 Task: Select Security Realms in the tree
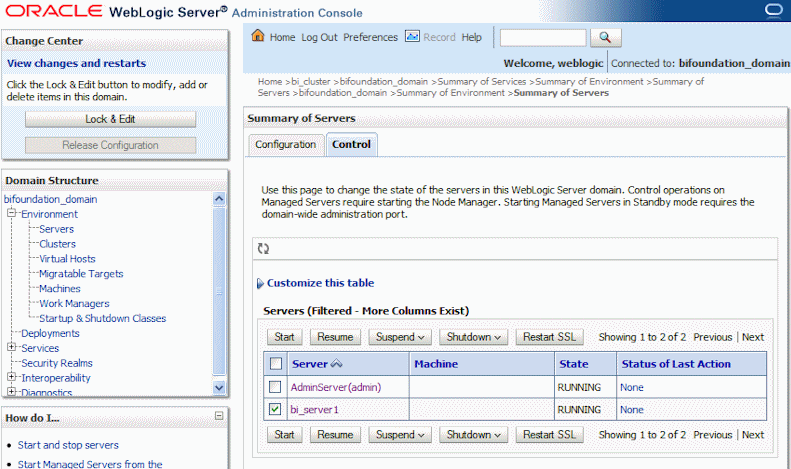(x=56, y=363)
